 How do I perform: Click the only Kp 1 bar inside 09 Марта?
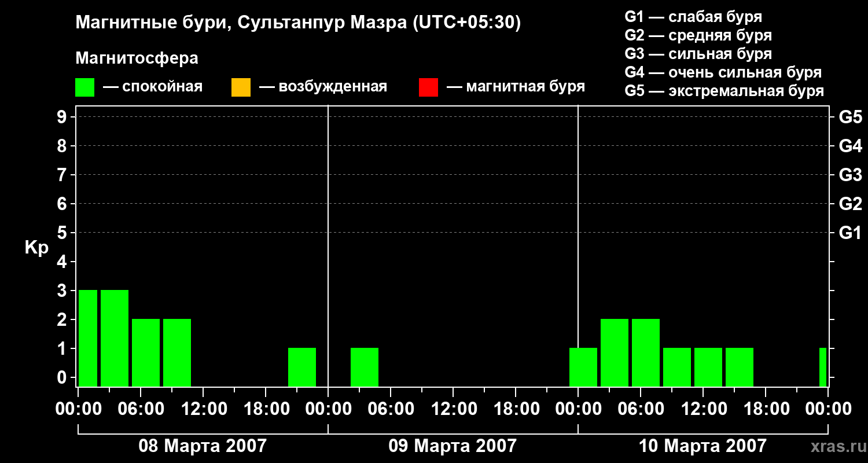click(x=365, y=367)
